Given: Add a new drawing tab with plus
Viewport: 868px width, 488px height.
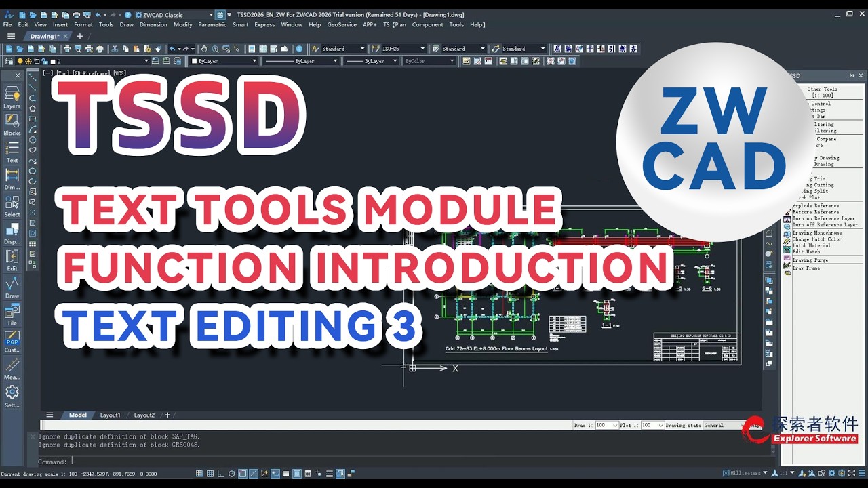Looking at the screenshot, I should point(79,36).
